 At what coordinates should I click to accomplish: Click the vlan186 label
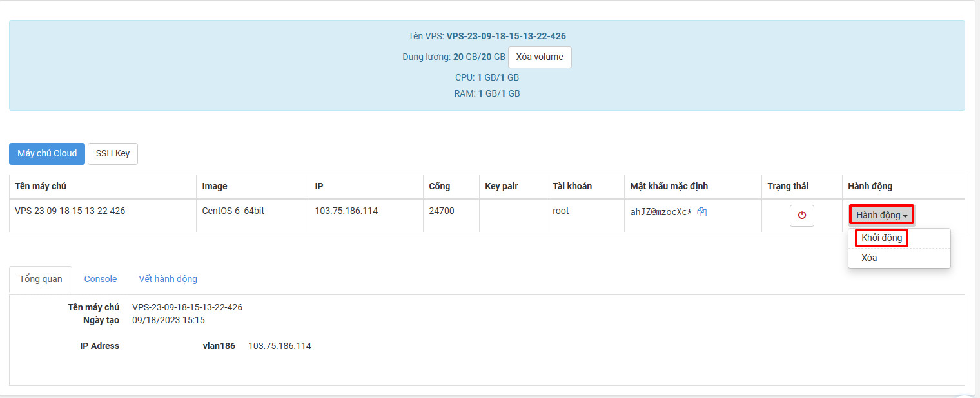219,346
